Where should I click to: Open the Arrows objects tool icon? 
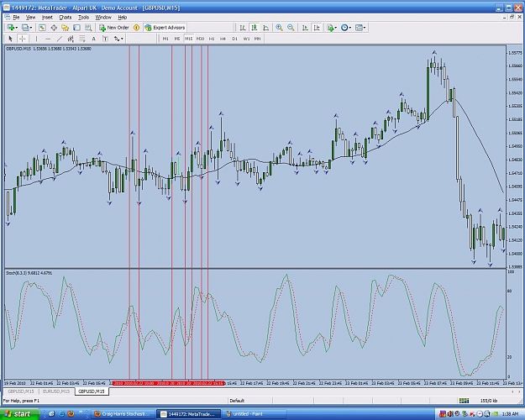click(117, 39)
